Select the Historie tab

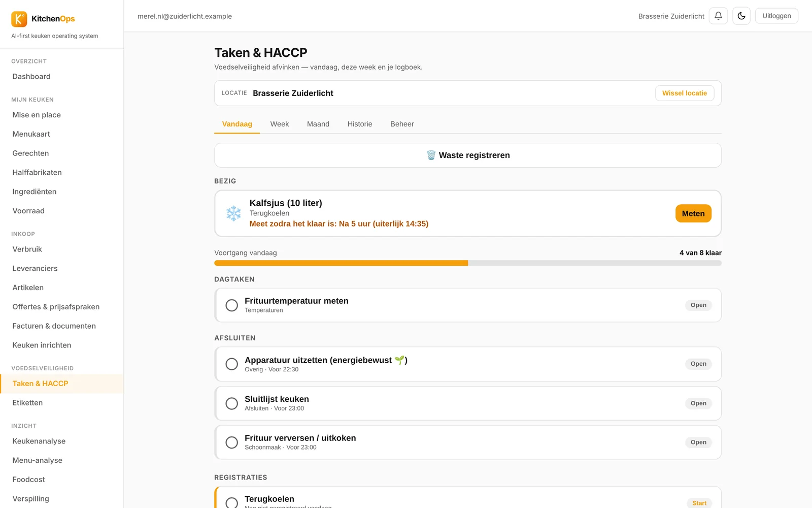tap(360, 124)
